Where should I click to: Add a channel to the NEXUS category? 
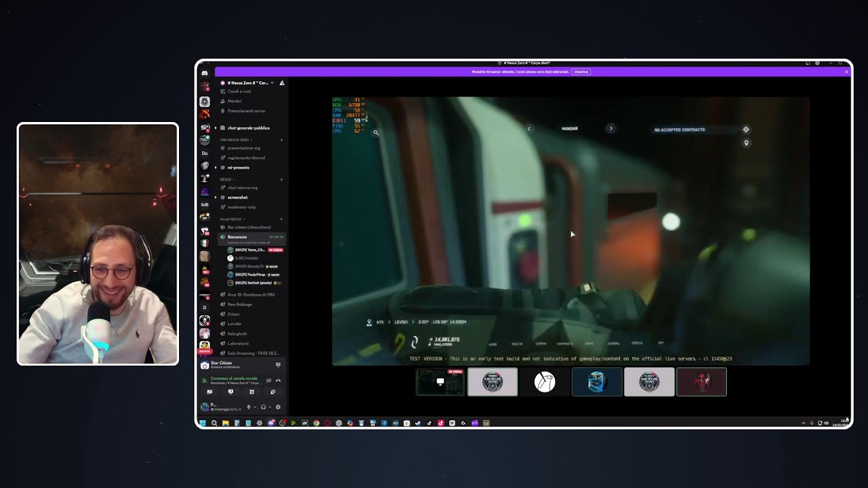click(x=281, y=180)
